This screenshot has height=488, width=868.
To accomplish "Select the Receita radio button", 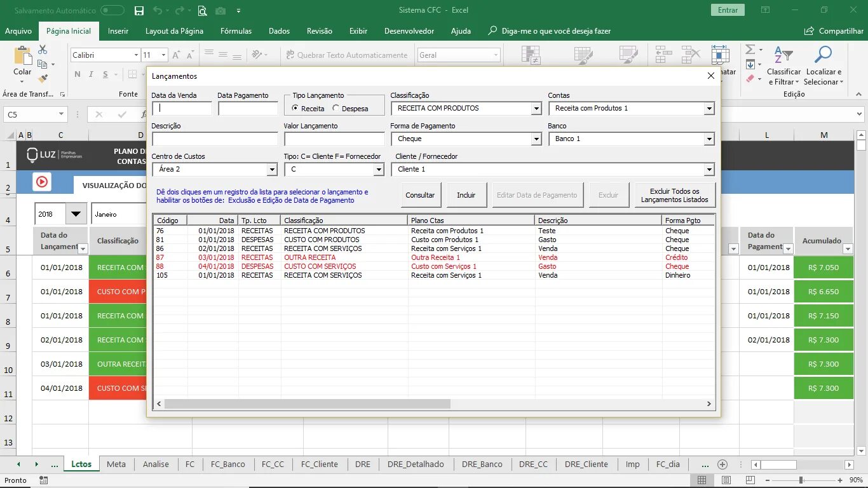I will (x=308, y=108).
